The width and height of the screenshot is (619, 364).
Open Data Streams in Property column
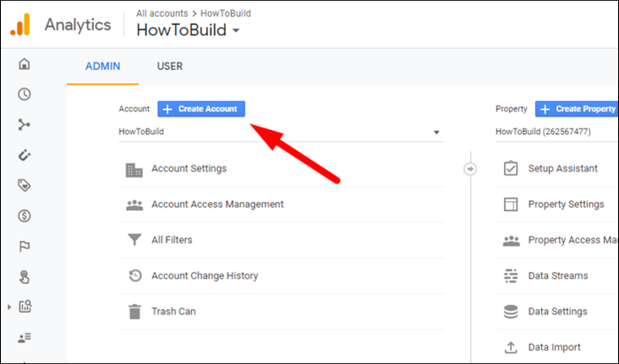coord(557,276)
